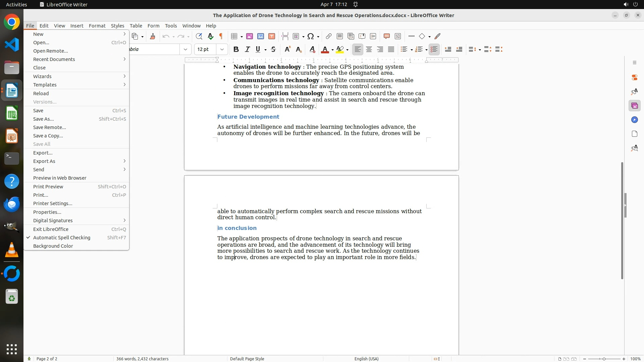Click the Clone Formatting paintbrush icon

coord(153,36)
